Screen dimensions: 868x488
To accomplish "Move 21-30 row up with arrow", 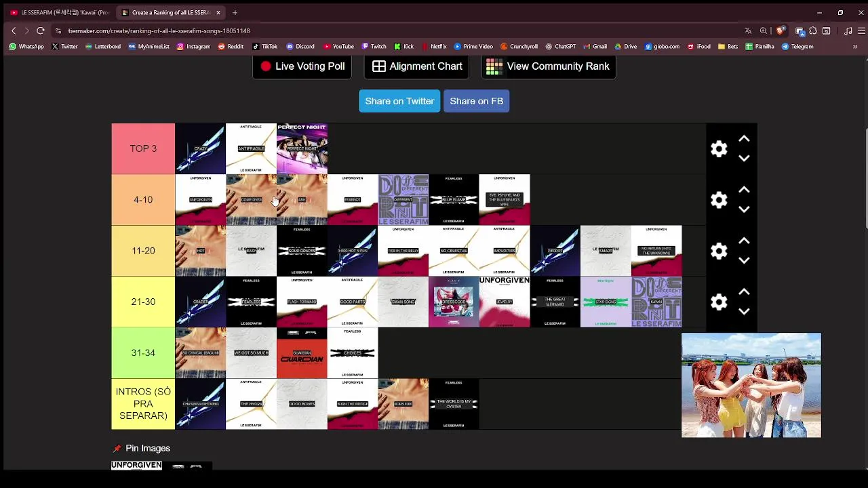I will tap(744, 291).
